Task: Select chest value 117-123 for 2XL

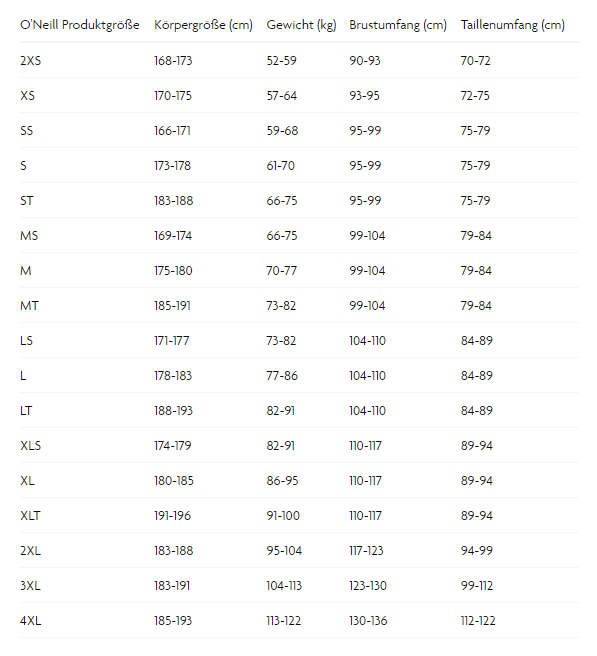Action: pyautogui.click(x=366, y=551)
